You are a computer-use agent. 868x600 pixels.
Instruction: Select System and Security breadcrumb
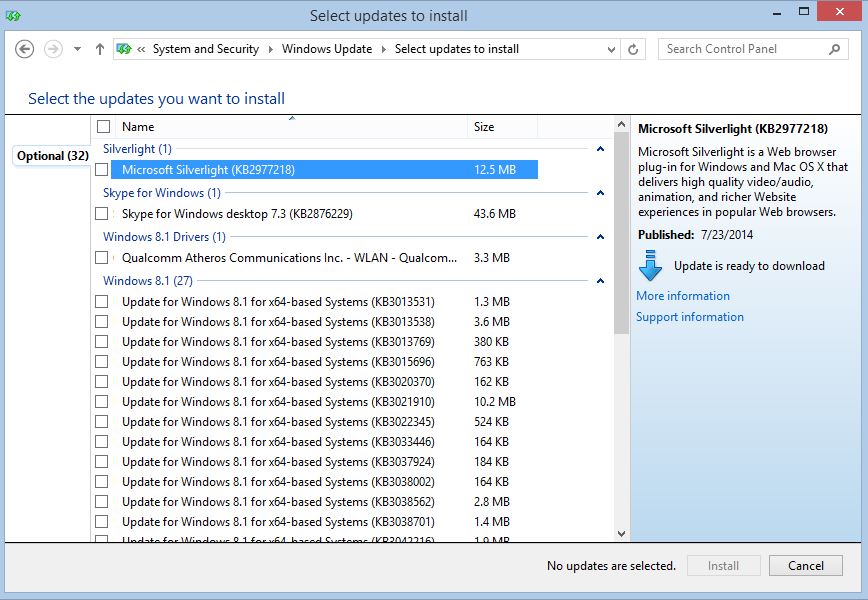pos(206,49)
